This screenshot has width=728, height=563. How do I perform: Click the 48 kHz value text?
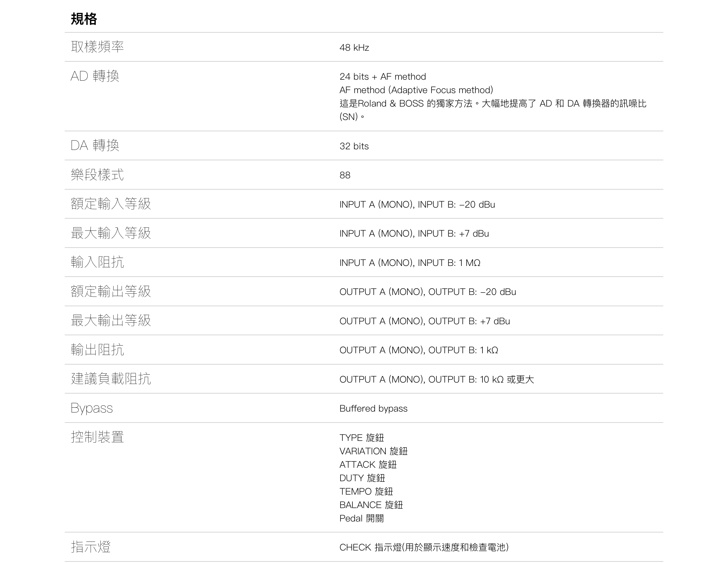tap(354, 48)
